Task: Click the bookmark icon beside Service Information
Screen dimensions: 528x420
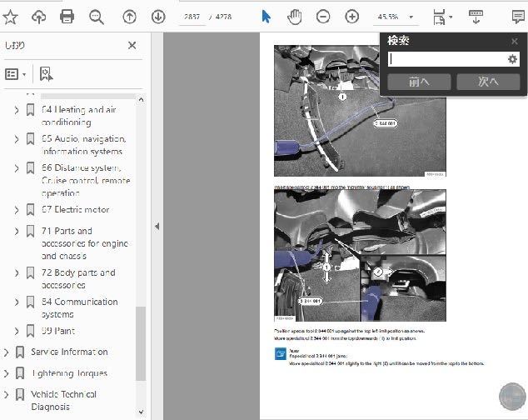Action: 20,352
